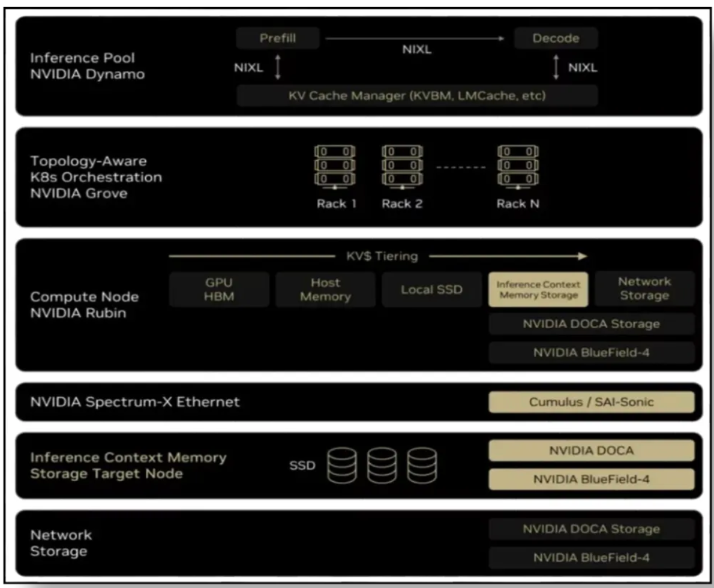Click the Rack N label
The width and height of the screenshot is (714, 588).
pos(518,203)
